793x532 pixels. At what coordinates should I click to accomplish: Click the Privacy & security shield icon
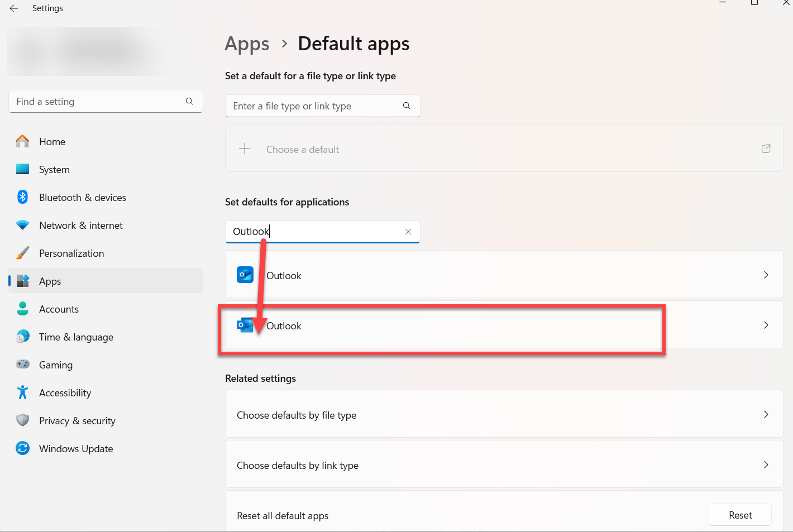coord(22,420)
